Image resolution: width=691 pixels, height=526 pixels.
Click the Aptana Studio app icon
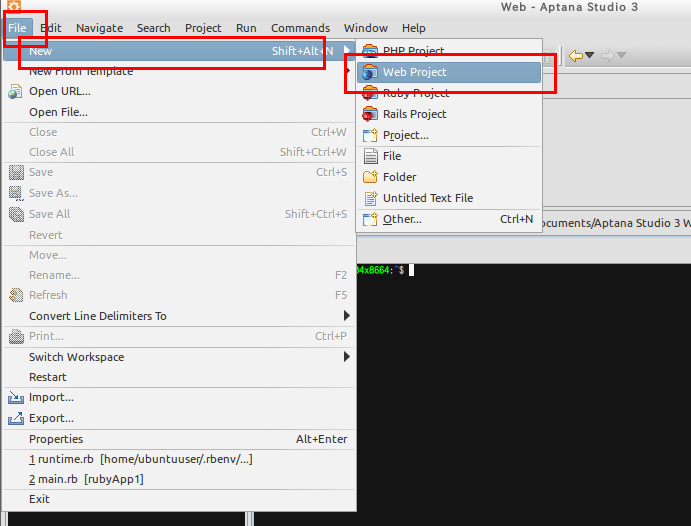pos(14,6)
